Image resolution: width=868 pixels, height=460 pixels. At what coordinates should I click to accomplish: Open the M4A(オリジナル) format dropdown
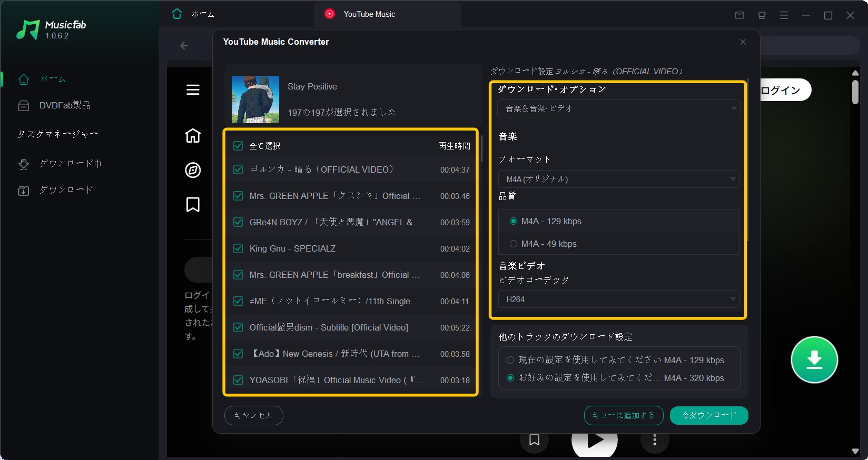coord(619,179)
